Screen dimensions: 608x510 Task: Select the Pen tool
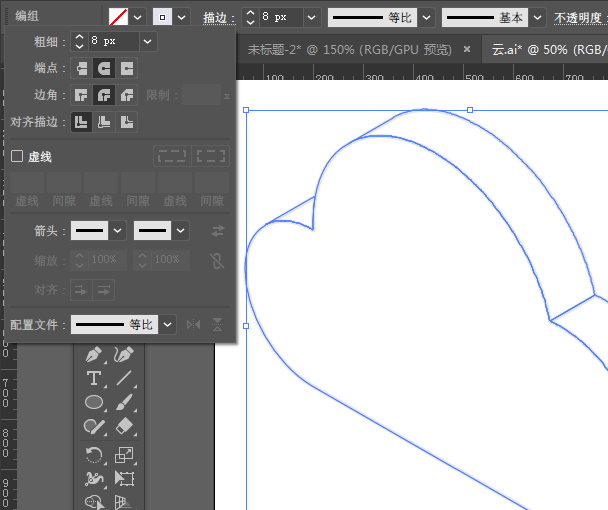[x=94, y=355]
